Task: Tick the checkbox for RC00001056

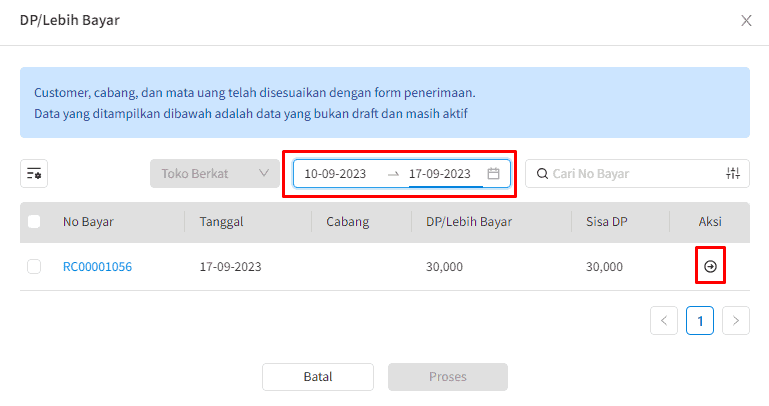Action: point(34,267)
